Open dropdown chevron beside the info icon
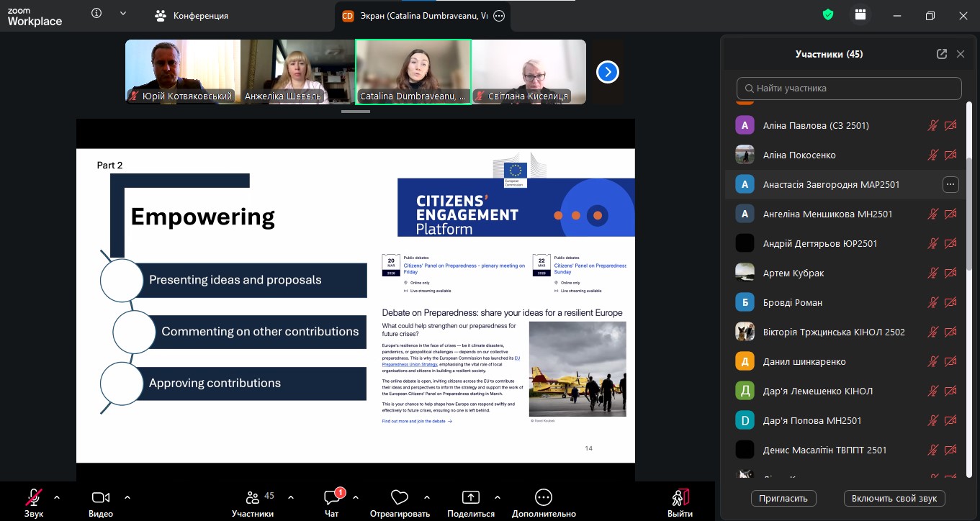Screen dimensions: 980x521 [123, 14]
